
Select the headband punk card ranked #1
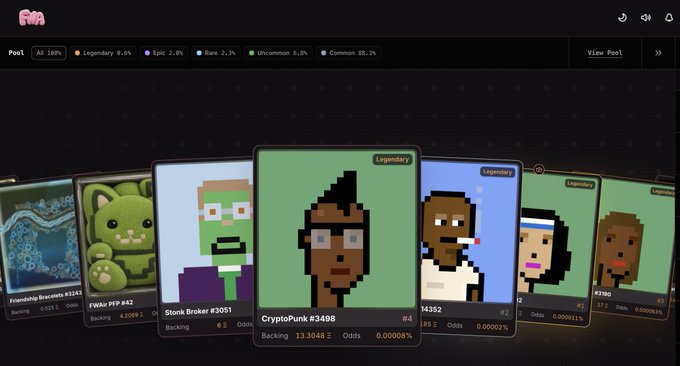click(x=559, y=249)
